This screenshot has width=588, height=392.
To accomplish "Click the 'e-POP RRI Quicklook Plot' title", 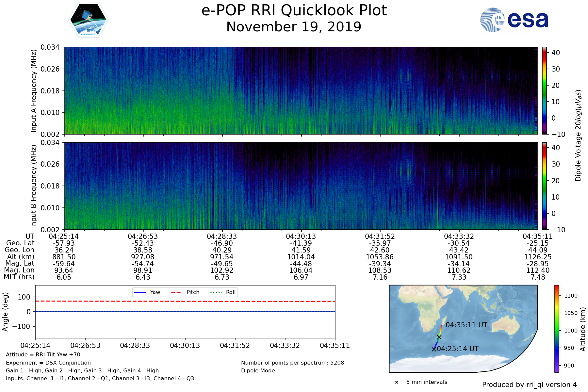I will click(x=294, y=10).
